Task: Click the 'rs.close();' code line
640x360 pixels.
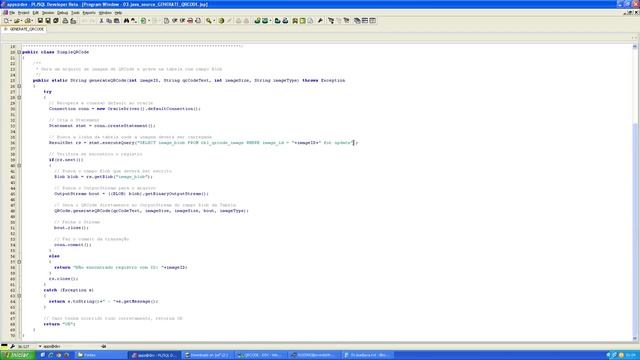Action: coord(63,279)
